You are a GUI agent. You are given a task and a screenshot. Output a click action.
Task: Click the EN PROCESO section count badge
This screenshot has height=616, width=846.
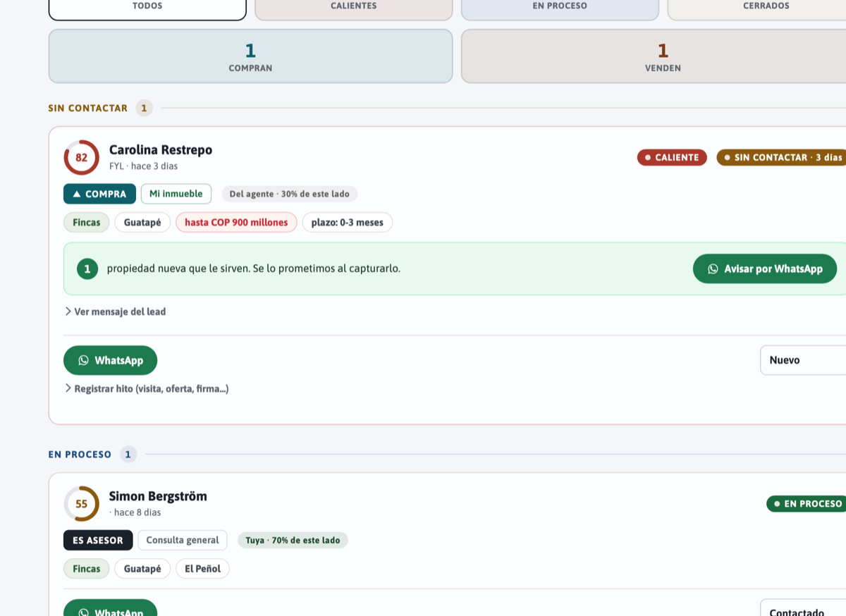(128, 454)
